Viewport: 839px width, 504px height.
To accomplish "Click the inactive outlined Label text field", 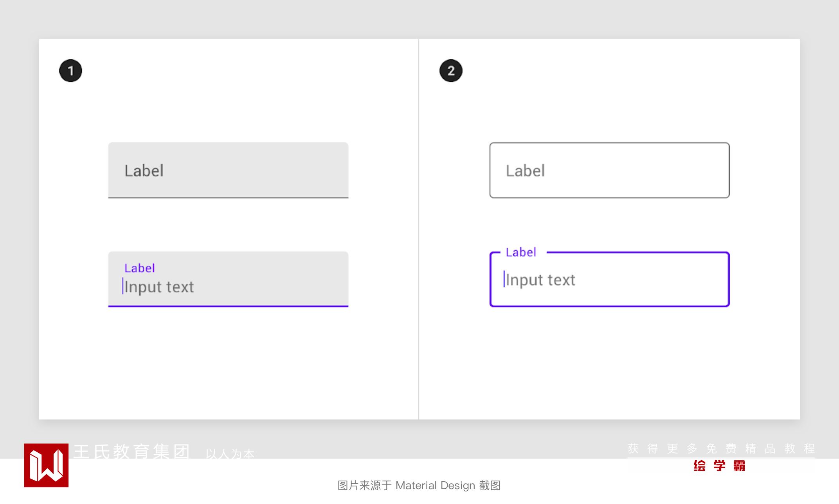I will [609, 170].
